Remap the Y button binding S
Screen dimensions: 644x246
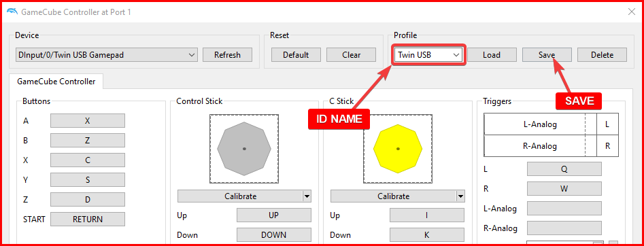tap(88, 180)
